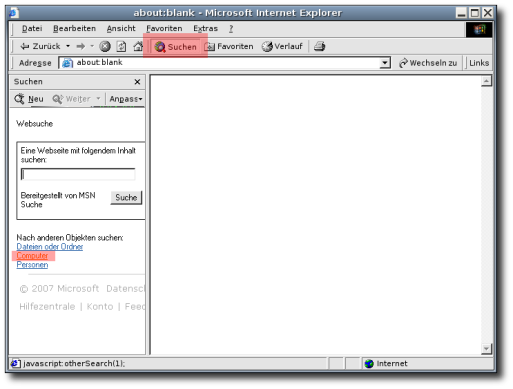
Task: Open the Ansicht menu
Action: pos(121,29)
